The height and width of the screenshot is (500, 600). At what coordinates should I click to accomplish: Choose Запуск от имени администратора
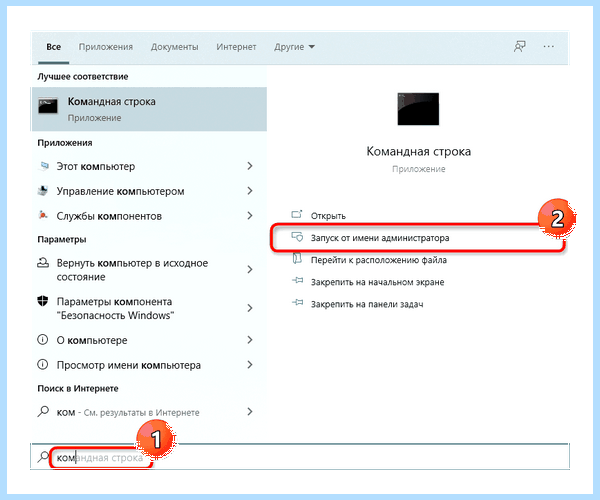coord(380,238)
